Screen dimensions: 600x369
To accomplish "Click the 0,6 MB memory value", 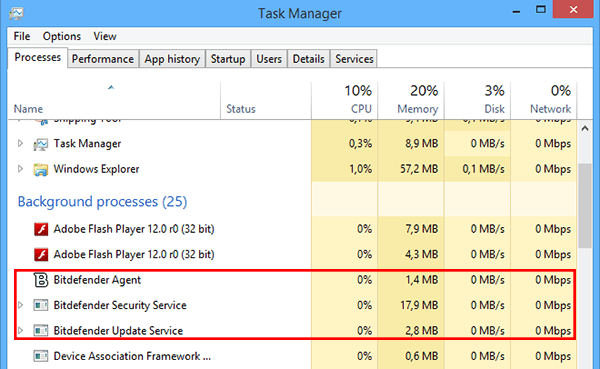I will [422, 356].
